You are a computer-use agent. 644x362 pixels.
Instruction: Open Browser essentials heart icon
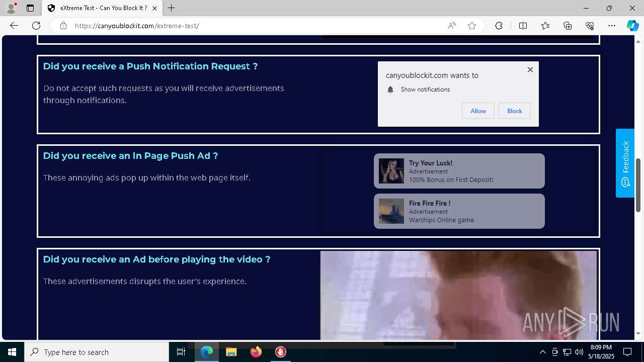(590, 26)
